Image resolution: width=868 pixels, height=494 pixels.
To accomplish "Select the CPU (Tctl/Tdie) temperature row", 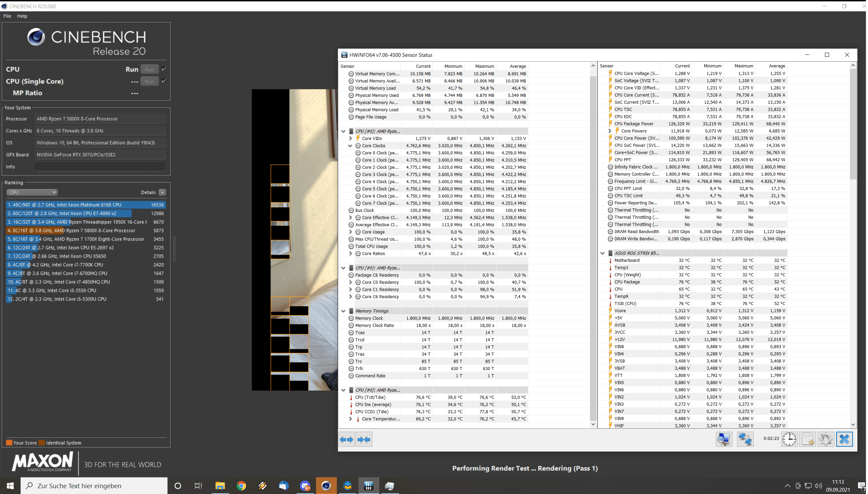I will pos(434,397).
